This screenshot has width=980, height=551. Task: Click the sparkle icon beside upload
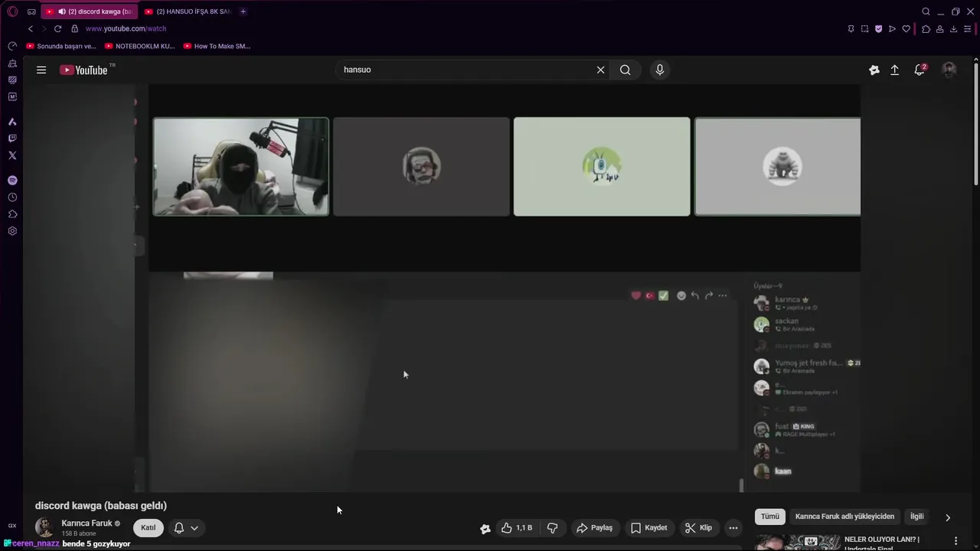tap(874, 70)
